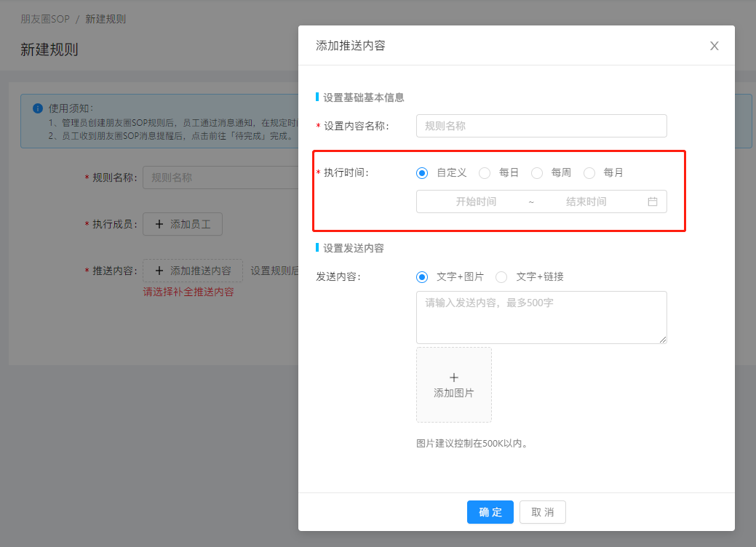Screen dimensions: 756x547
Task: Click the textarea resize handle corner
Action: coord(663,340)
